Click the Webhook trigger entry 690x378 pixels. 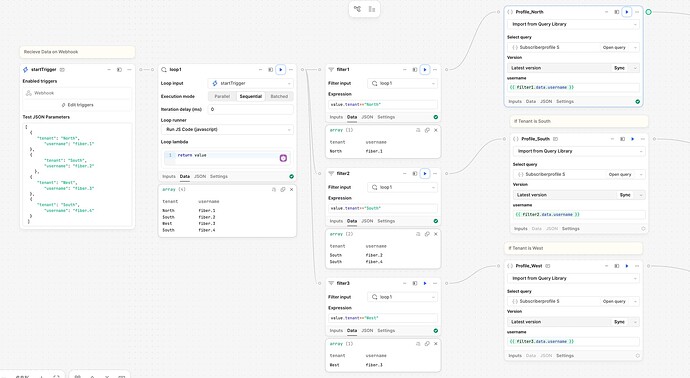point(77,93)
